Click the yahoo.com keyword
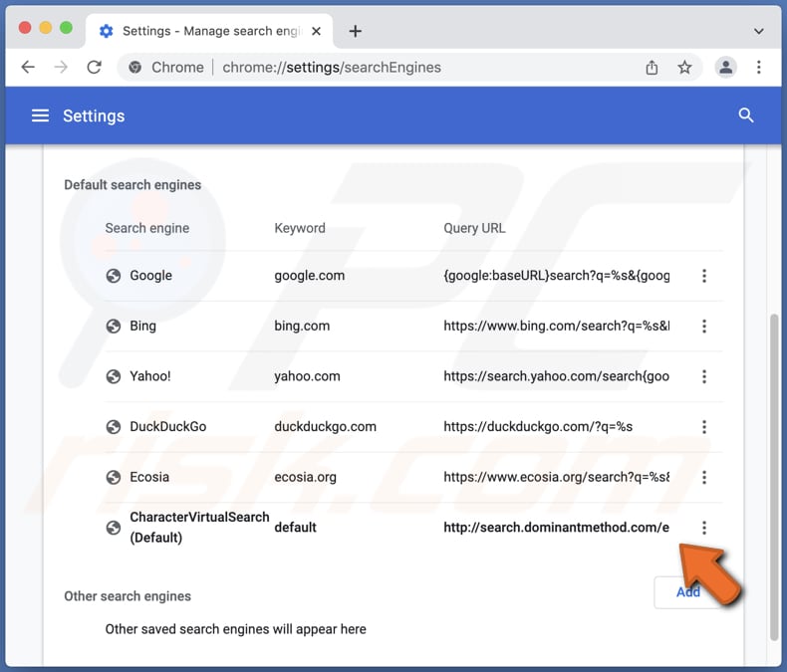 [x=307, y=376]
